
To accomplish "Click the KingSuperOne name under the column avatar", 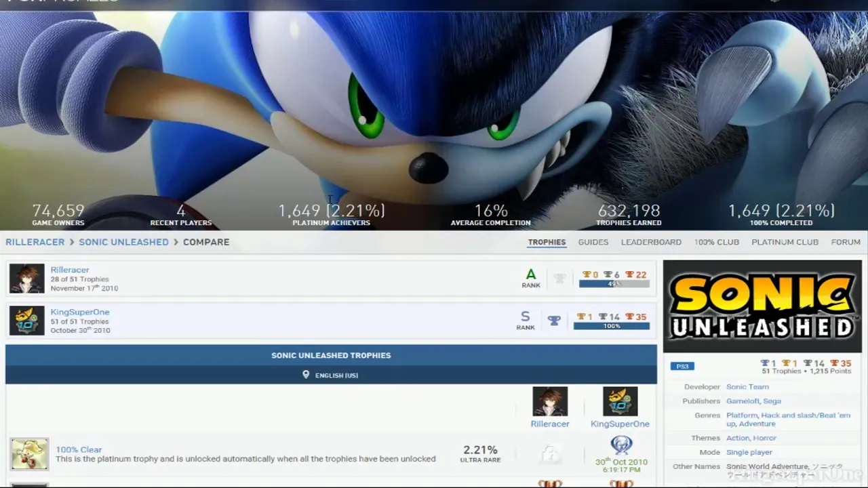I will click(x=620, y=424).
